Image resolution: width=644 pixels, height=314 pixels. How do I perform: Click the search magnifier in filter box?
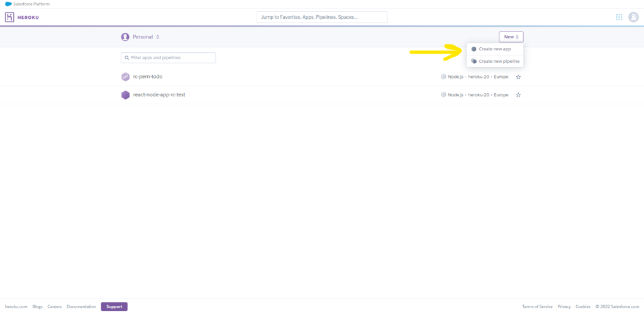126,58
